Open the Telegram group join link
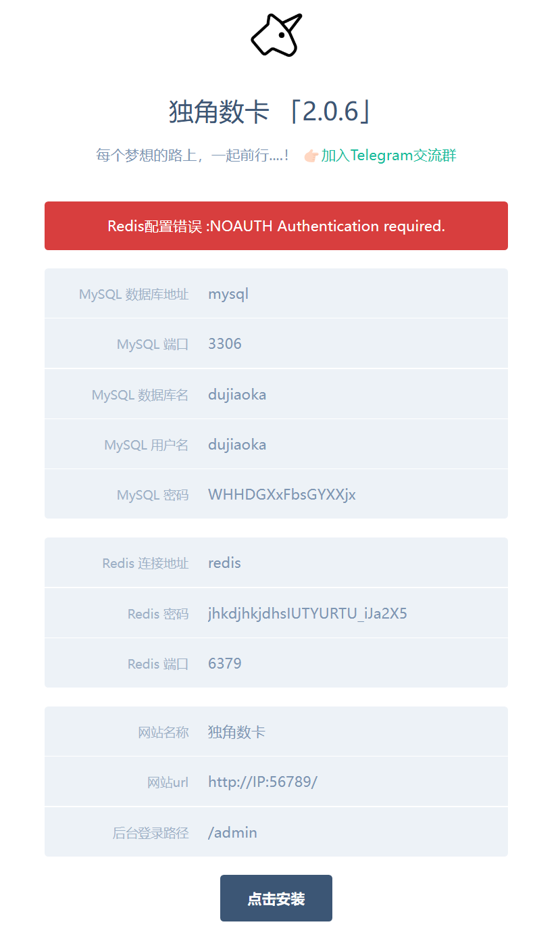 (x=388, y=155)
